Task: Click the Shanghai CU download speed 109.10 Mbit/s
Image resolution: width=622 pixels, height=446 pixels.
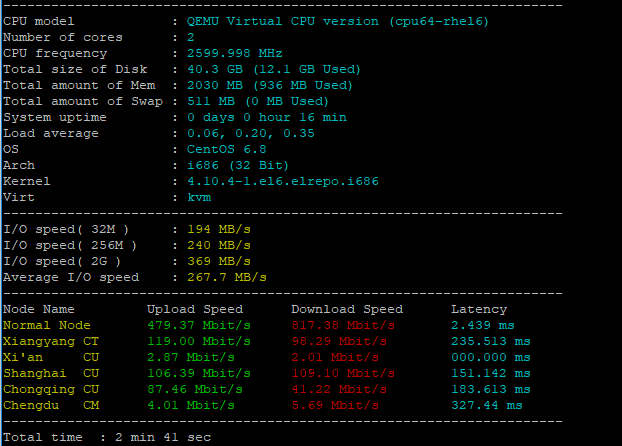Action: click(x=339, y=373)
